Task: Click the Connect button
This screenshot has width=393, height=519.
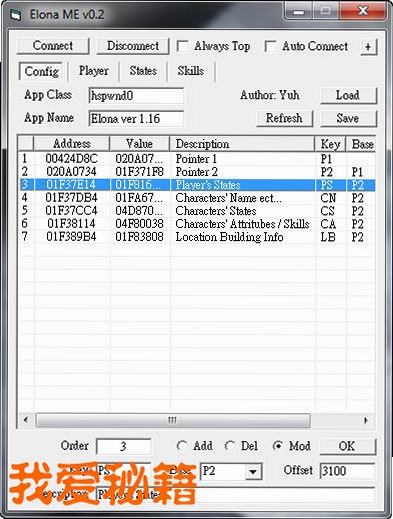Action: point(53,46)
